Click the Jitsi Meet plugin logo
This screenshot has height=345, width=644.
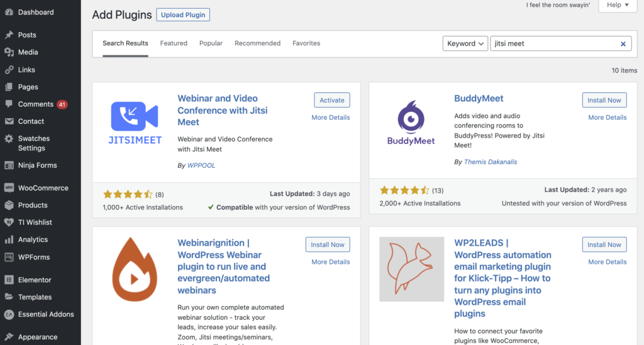pyautogui.click(x=135, y=123)
